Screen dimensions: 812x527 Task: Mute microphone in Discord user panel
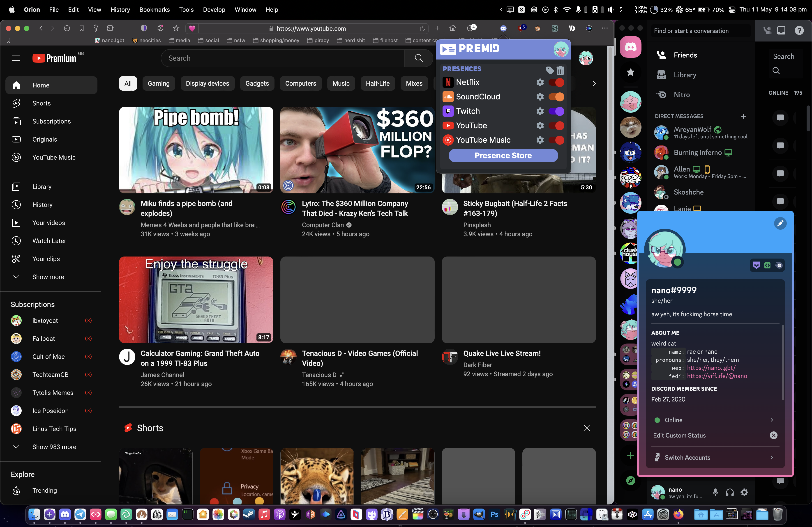pos(715,492)
